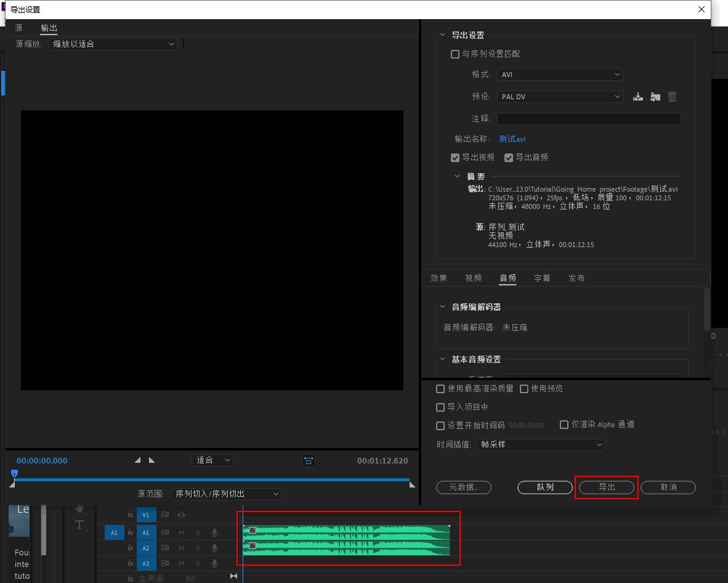Open the preset dropdown showing PAL DV
This screenshot has height=583, width=728.
[x=560, y=97]
